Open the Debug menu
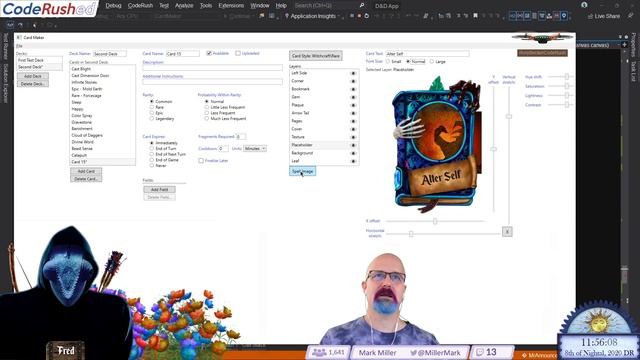 click(113, 6)
